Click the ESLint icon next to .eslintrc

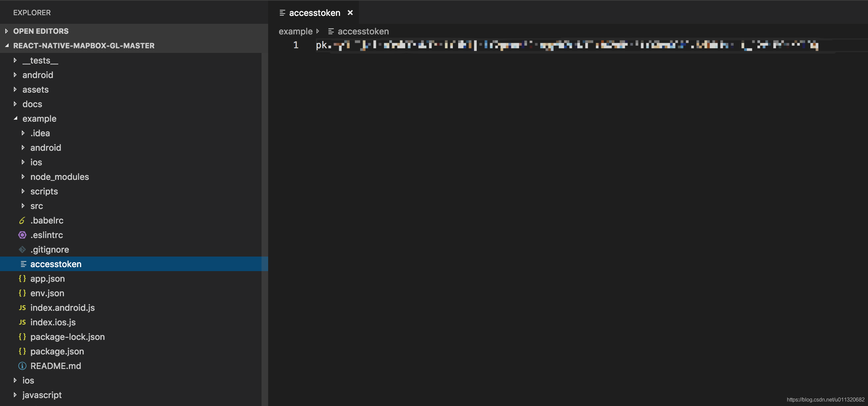tap(22, 235)
